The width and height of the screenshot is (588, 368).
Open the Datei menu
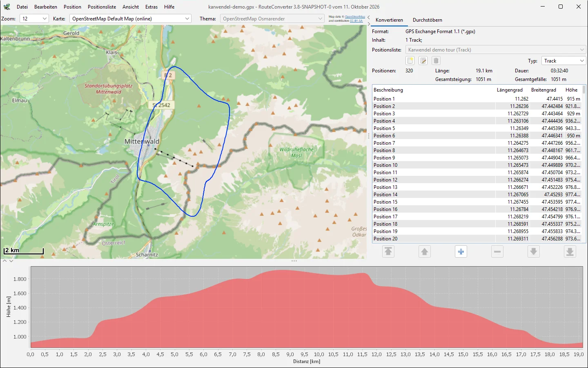click(22, 7)
